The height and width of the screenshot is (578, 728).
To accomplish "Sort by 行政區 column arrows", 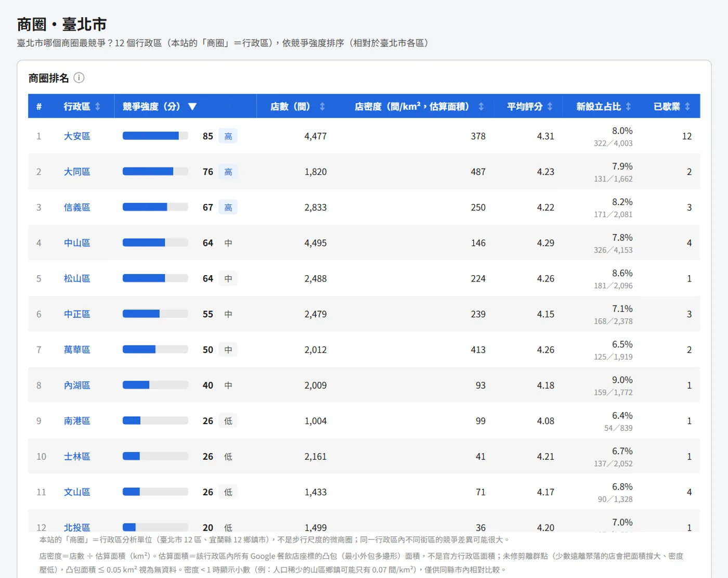I will point(97,107).
